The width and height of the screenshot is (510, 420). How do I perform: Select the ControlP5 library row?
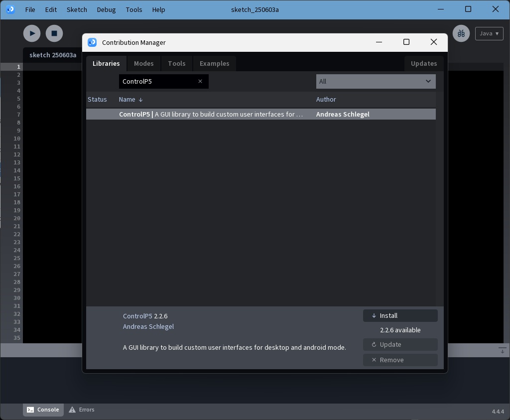[x=261, y=114]
